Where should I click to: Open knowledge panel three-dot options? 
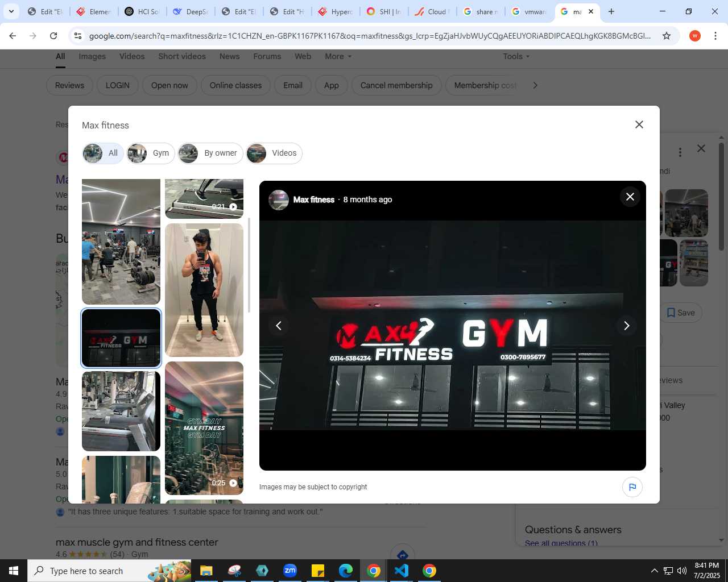[x=680, y=152]
